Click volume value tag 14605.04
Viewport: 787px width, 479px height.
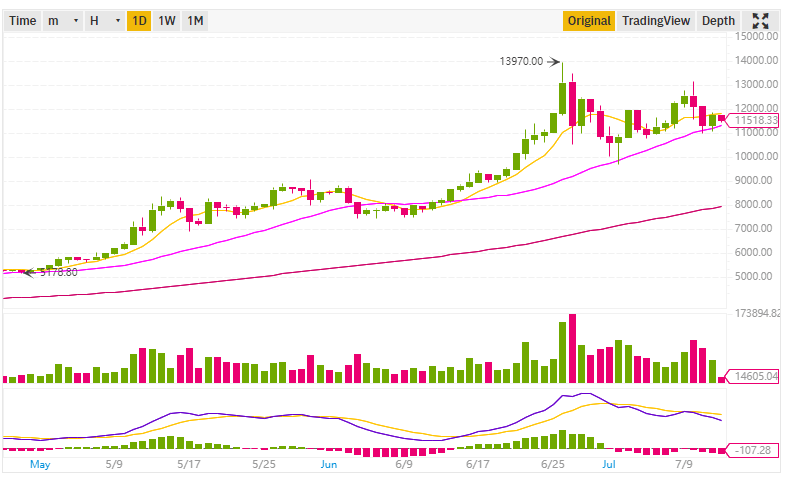point(753,376)
